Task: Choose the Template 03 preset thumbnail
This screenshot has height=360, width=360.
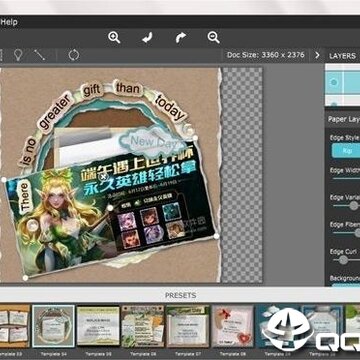Action: pos(15,326)
